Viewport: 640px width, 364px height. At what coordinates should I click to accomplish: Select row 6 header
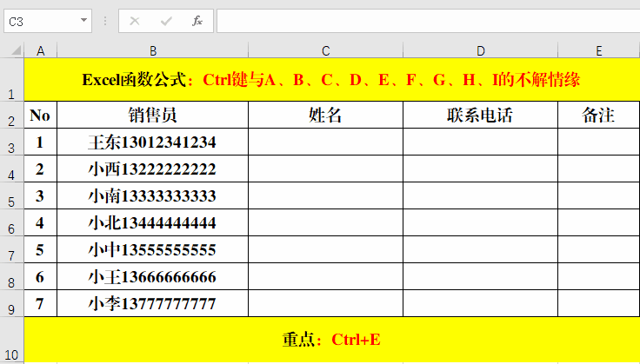point(11,222)
